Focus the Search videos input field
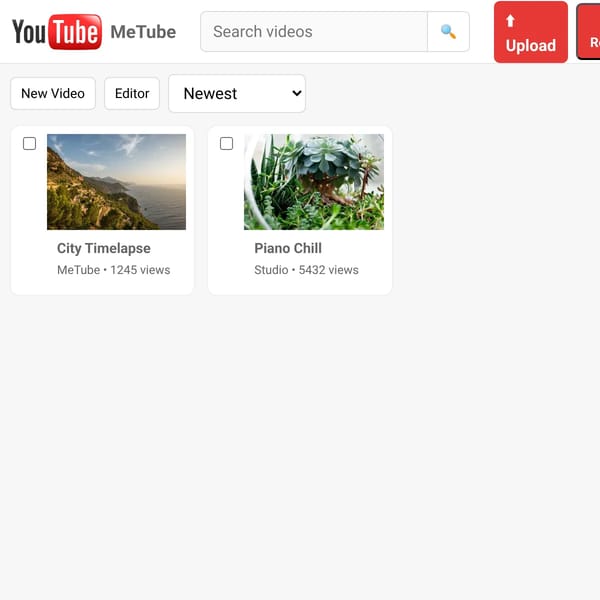 314,32
